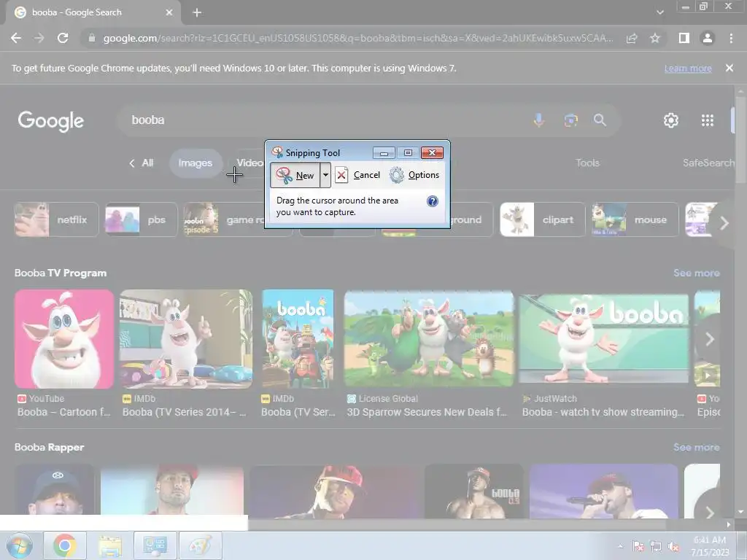Click Chrome icon in taskbar
Image resolution: width=747 pixels, height=560 pixels.
[x=65, y=545]
